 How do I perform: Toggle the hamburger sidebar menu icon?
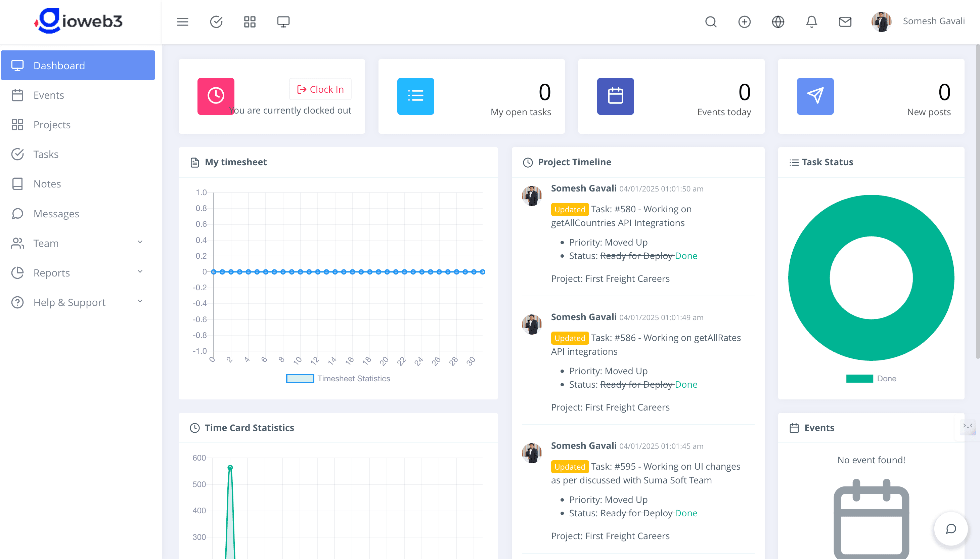point(183,22)
